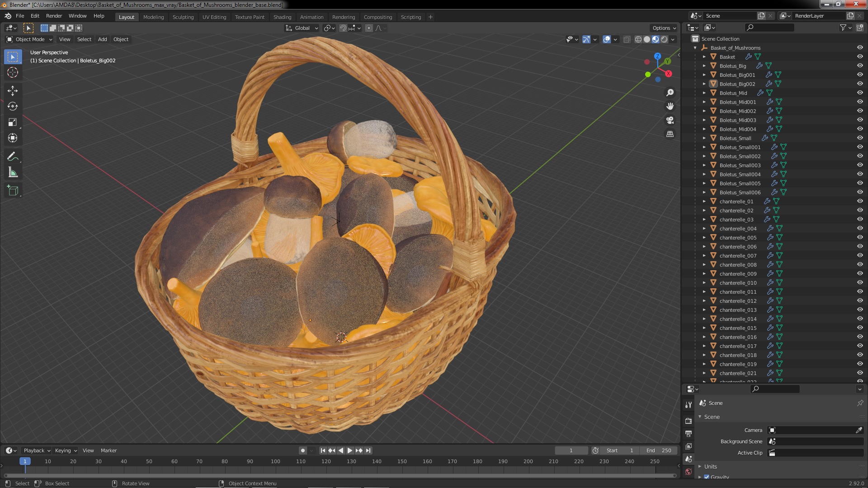The height and width of the screenshot is (488, 868).
Task: Collapse the Scene properties panel
Action: click(x=711, y=417)
